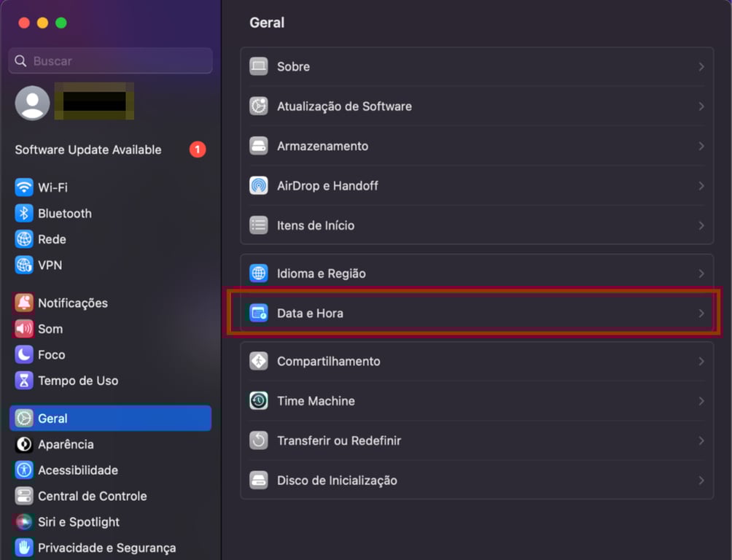Select the Som speaker icon
This screenshot has width=732, height=560.
click(x=23, y=329)
